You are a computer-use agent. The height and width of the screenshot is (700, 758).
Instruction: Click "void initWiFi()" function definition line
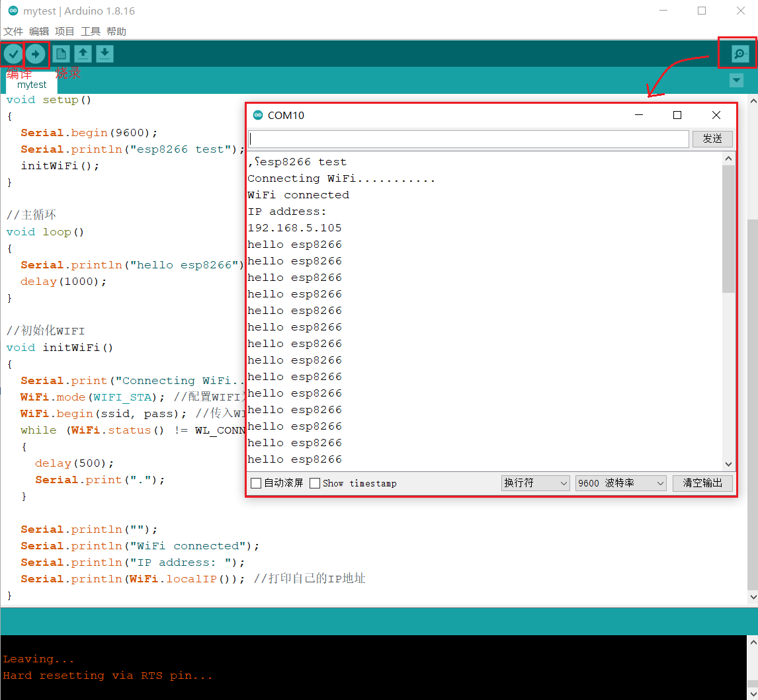click(x=60, y=348)
